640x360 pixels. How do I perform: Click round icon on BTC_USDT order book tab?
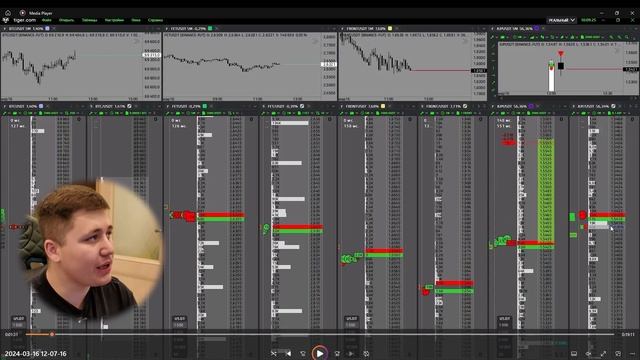[129, 106]
